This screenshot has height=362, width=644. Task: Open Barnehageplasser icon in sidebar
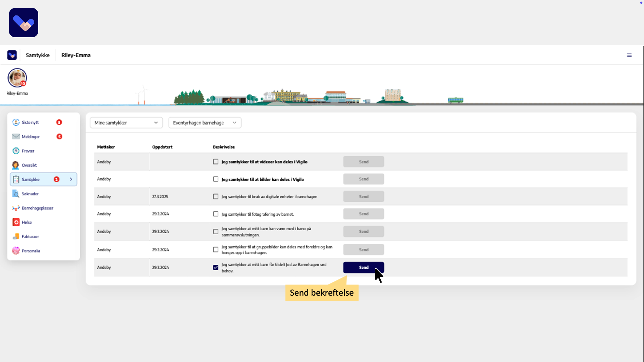[16, 208]
